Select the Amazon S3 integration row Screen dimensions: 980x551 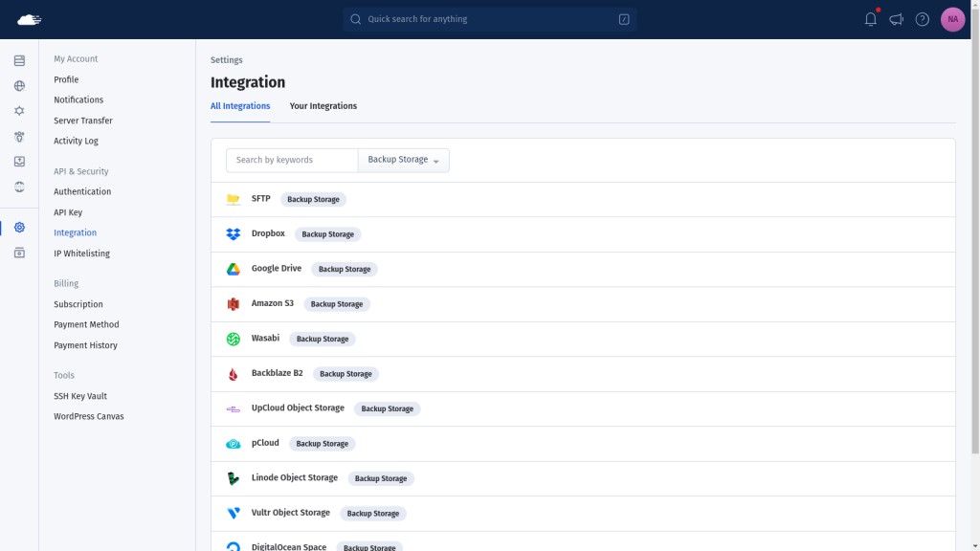point(583,304)
